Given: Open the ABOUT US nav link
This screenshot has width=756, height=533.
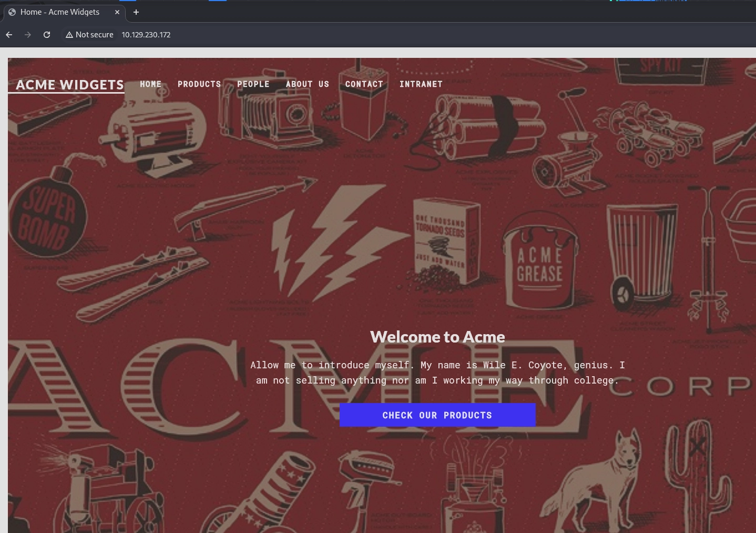Looking at the screenshot, I should 308,84.
